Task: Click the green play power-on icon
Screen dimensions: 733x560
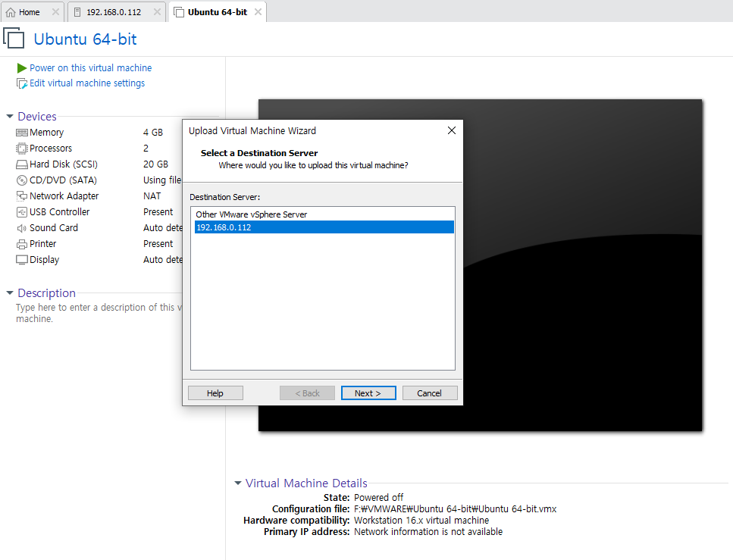Action: tap(21, 68)
